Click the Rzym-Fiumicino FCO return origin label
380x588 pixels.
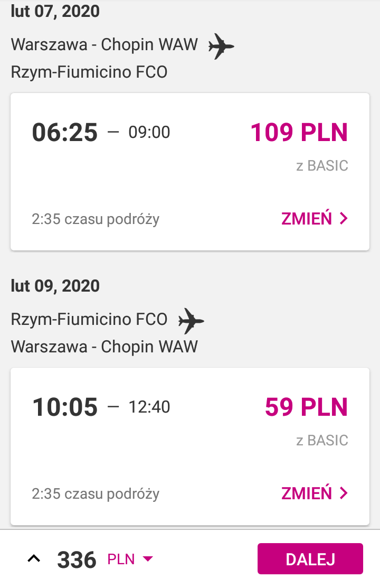click(x=89, y=319)
